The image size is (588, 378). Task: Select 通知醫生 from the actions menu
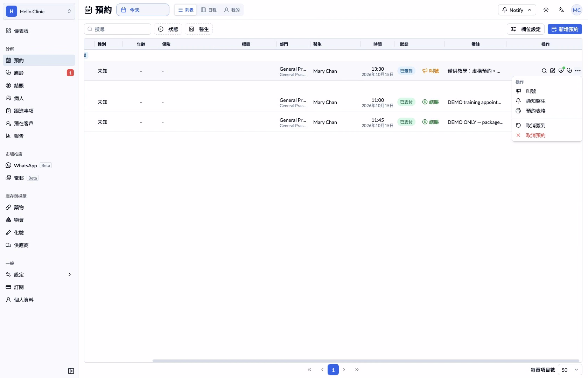click(x=547, y=101)
